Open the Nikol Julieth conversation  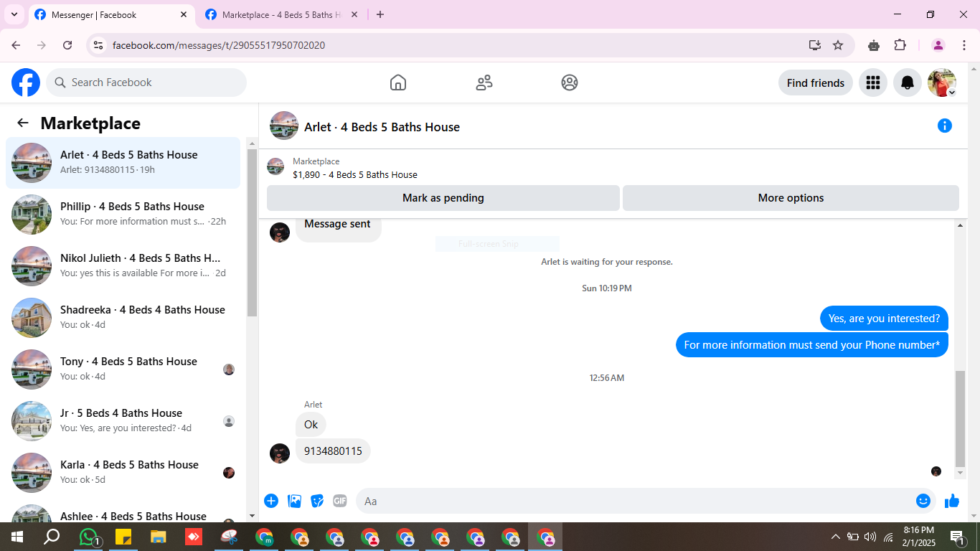pos(123,266)
